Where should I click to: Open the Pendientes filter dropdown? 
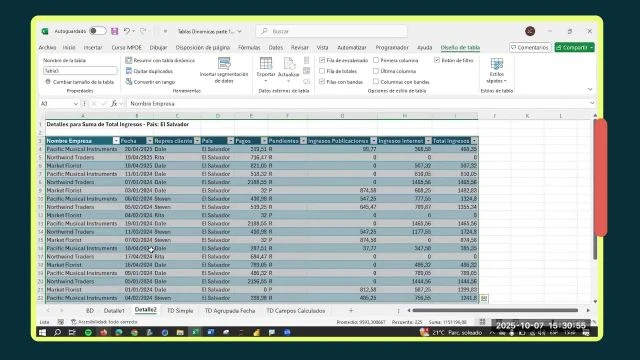[303, 141]
